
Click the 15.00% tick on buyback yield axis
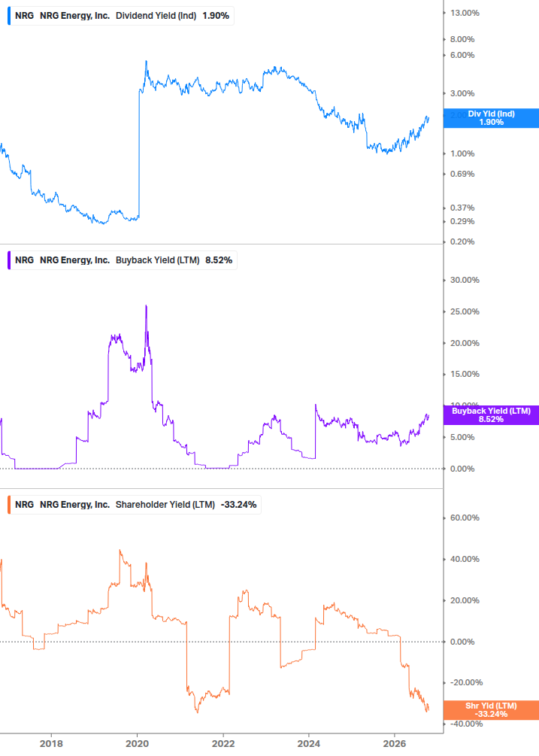465,374
